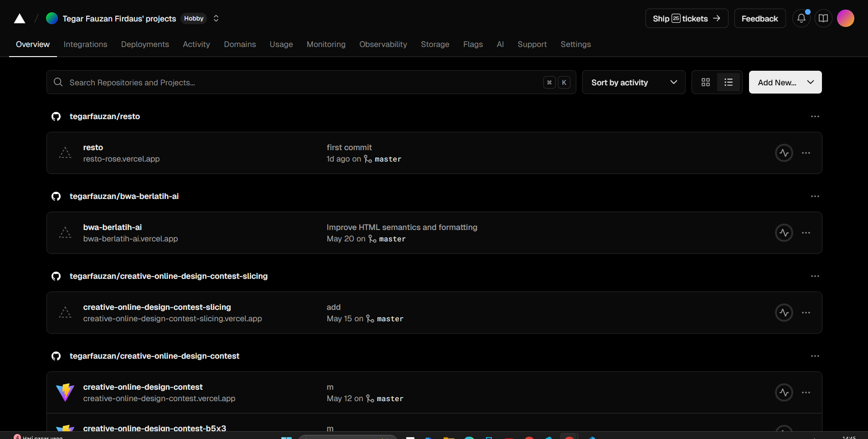The image size is (868, 439).
Task: Switch to grid view
Action: (705, 82)
